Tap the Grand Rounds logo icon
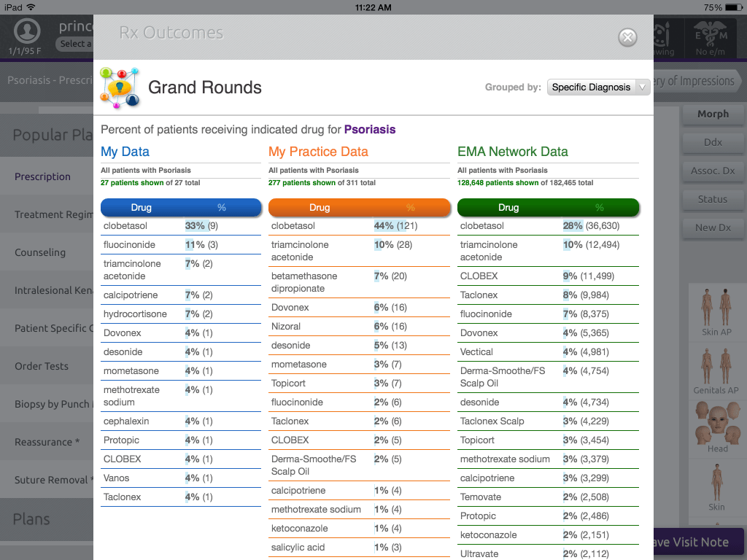 point(120,87)
